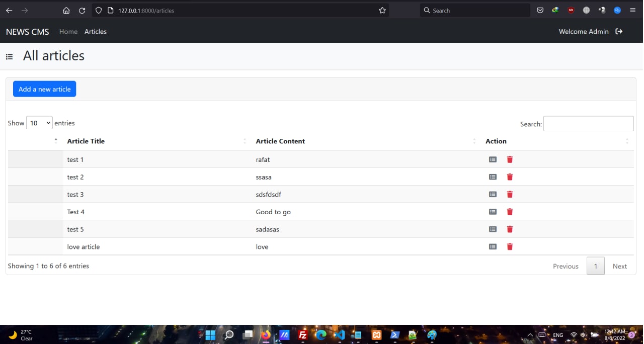
Task: Focus the table Search input
Action: 589,124
